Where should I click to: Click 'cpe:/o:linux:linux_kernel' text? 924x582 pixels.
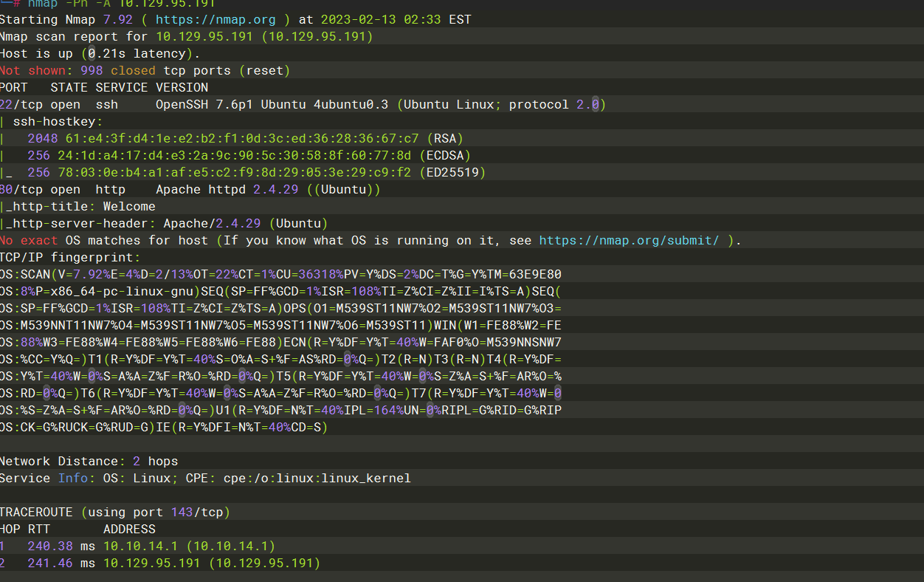coord(317,478)
